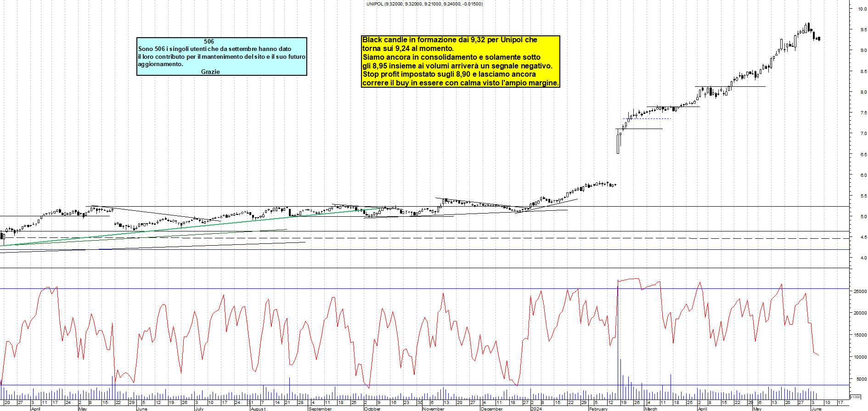
Task: Click the 5.5 price axis label
Action: pyautogui.click(x=863, y=196)
